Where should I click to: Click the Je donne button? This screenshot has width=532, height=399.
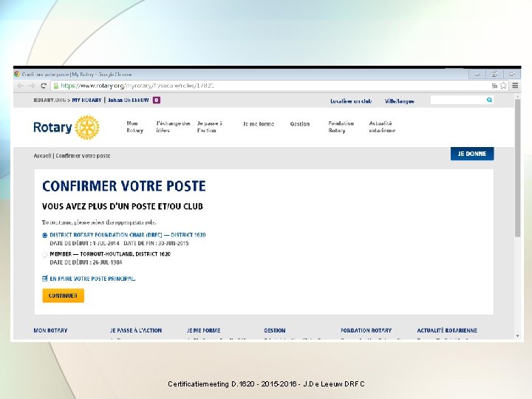472,154
